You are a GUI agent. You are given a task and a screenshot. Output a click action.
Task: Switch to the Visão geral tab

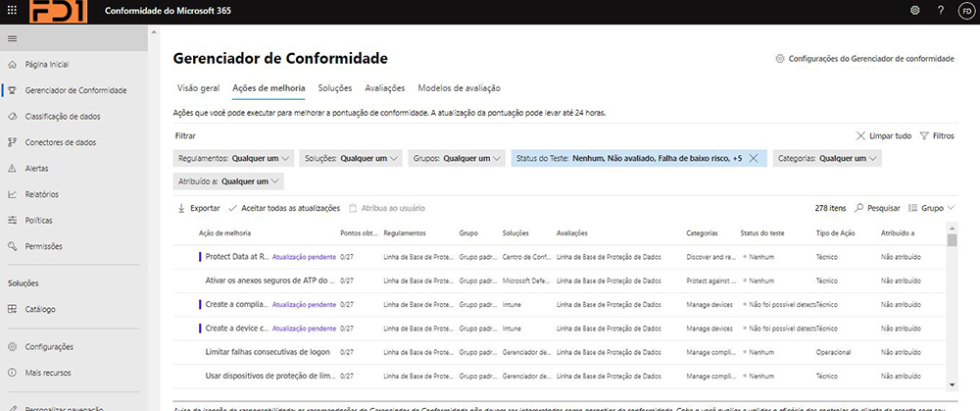[198, 88]
